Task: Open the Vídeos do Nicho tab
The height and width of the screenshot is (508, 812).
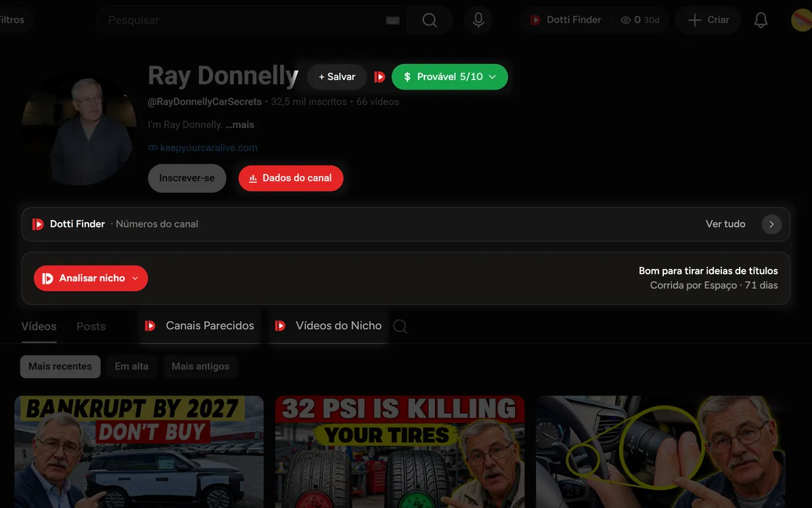Action: [329, 326]
